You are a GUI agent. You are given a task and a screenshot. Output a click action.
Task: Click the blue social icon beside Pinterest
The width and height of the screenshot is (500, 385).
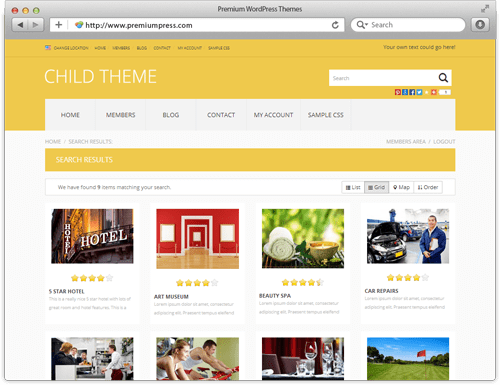[x=405, y=92]
